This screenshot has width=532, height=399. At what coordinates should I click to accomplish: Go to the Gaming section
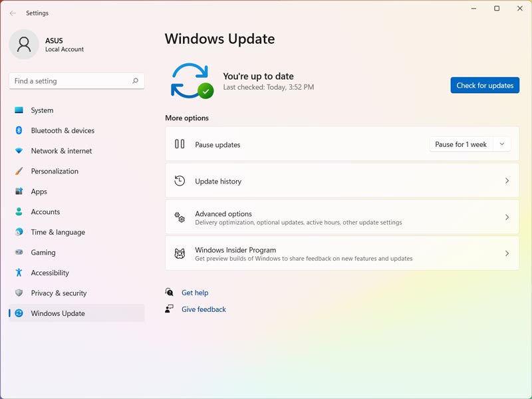point(76,252)
